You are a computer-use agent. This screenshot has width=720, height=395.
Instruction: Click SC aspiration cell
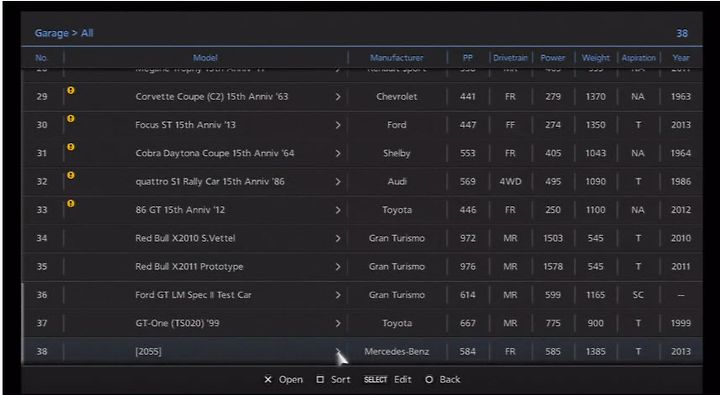[638, 295]
